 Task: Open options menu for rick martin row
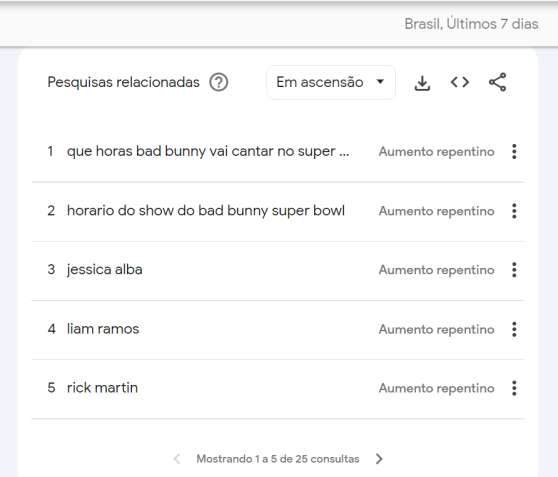[514, 388]
